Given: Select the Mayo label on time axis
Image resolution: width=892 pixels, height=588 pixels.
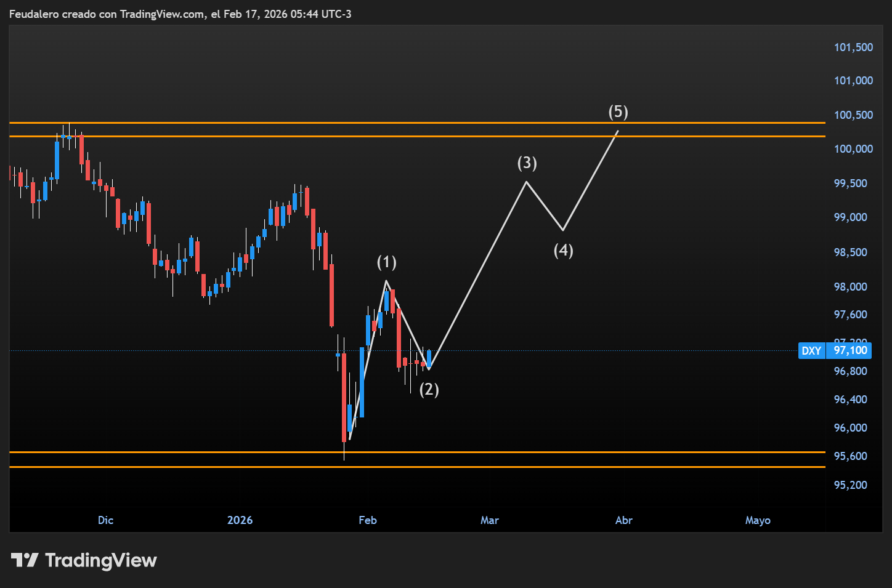Looking at the screenshot, I should coord(758,520).
